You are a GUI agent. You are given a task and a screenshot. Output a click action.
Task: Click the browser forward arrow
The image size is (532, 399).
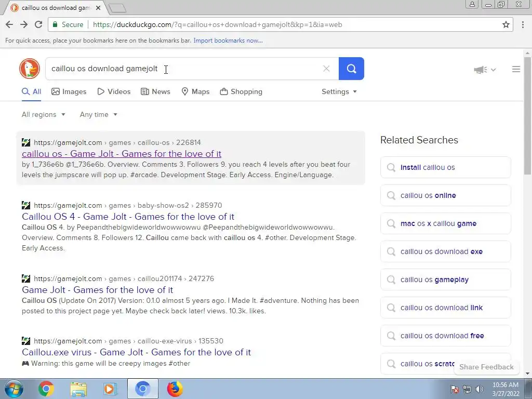pos(24,24)
